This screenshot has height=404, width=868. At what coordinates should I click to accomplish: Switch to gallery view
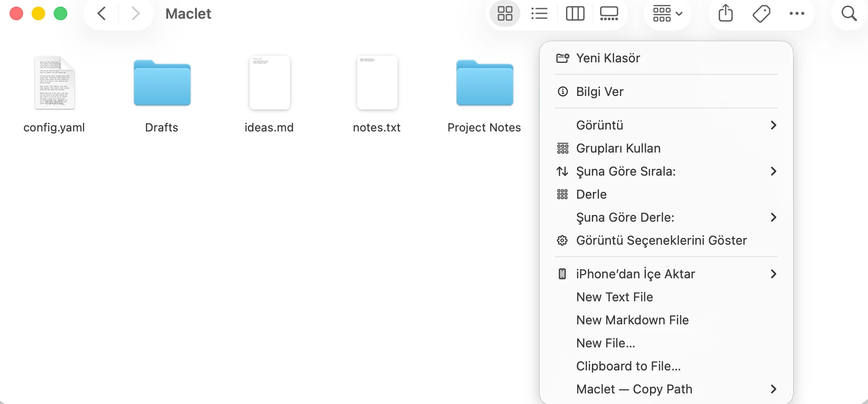pyautogui.click(x=609, y=13)
